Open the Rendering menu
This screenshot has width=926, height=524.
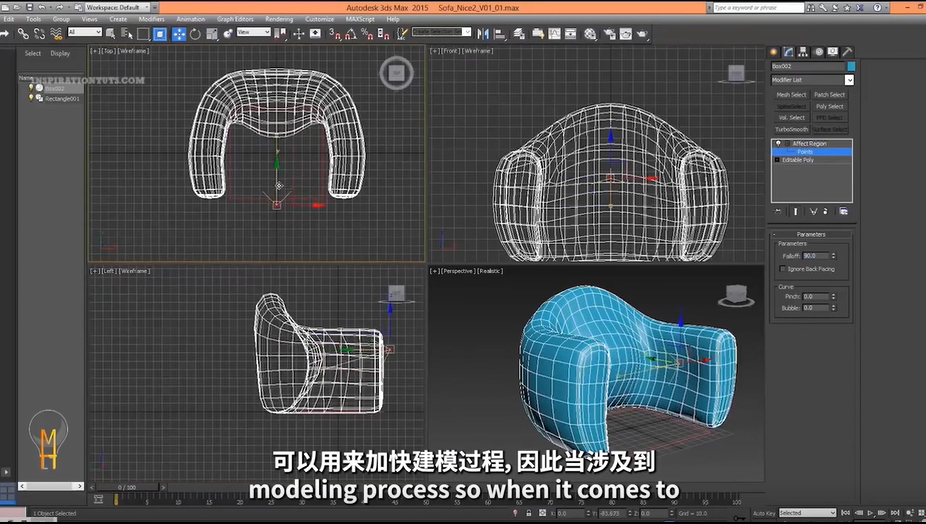coord(279,19)
